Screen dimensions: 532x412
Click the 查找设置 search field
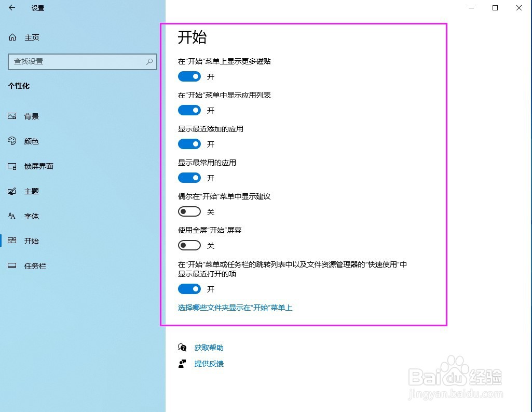(x=82, y=61)
